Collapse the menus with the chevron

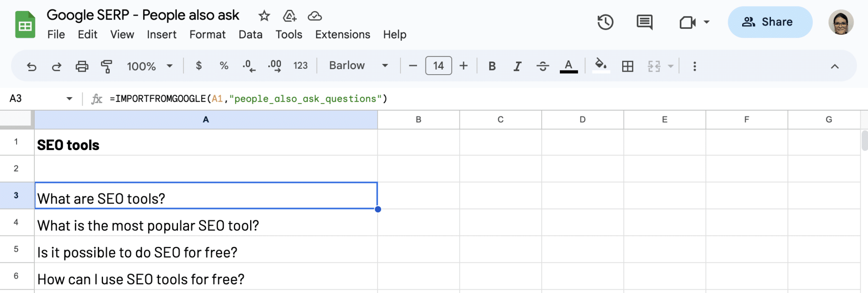coord(835,66)
